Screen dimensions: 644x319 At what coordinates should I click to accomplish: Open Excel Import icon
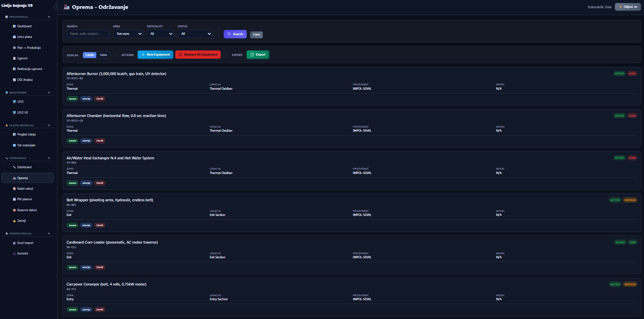[14, 243]
